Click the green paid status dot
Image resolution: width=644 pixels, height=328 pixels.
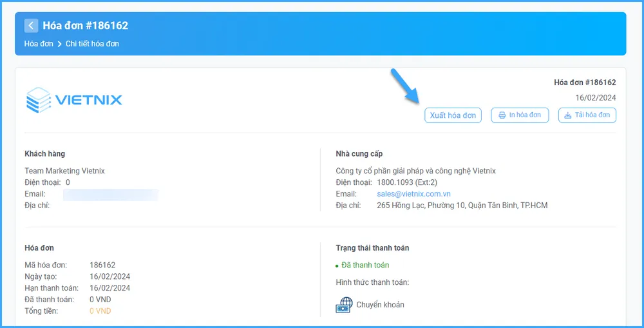tap(337, 265)
